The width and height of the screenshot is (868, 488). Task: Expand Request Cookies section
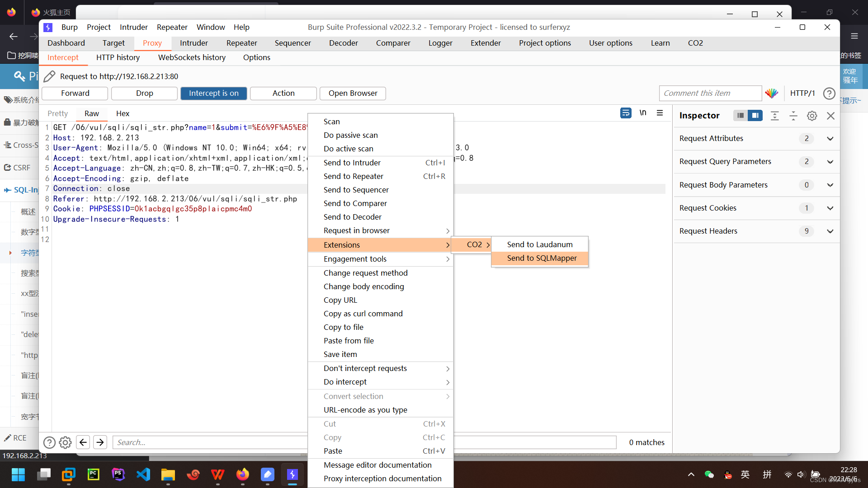(830, 208)
